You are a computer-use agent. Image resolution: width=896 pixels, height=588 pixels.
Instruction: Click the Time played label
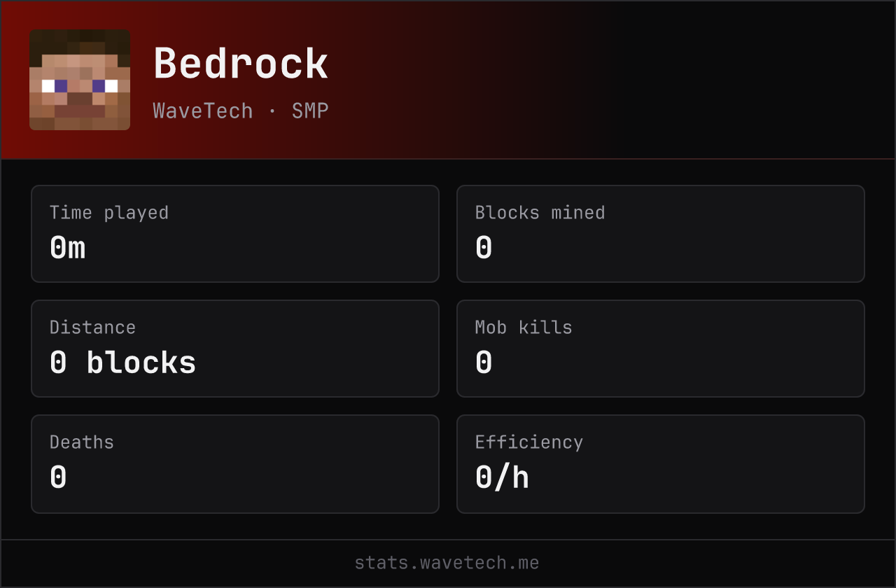click(109, 213)
